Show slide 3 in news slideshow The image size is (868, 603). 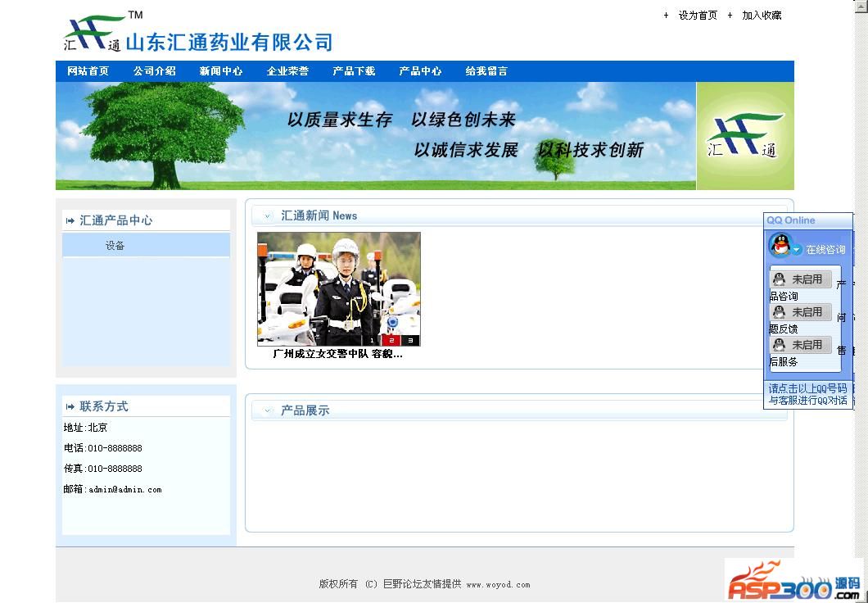(410, 341)
